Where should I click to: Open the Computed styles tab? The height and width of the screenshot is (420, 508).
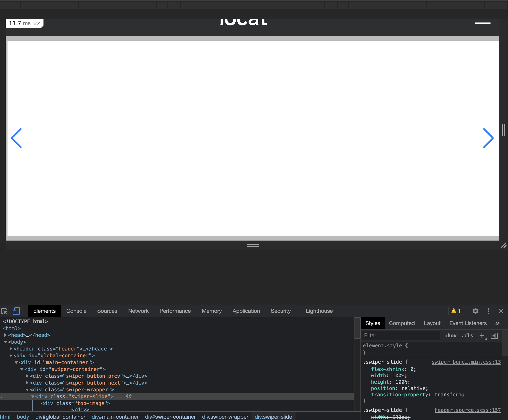pyautogui.click(x=402, y=323)
